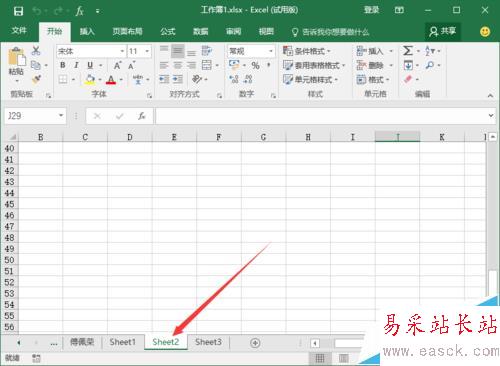The width and height of the screenshot is (500, 366).
Task: Switch to the 插入 ribbon tab
Action: [87, 31]
